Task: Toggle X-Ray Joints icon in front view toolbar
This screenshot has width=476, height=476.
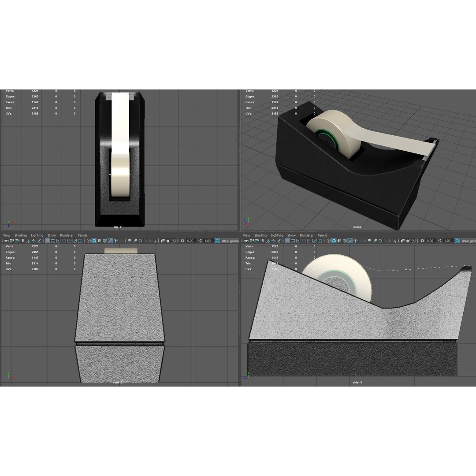Action: (x=174, y=241)
